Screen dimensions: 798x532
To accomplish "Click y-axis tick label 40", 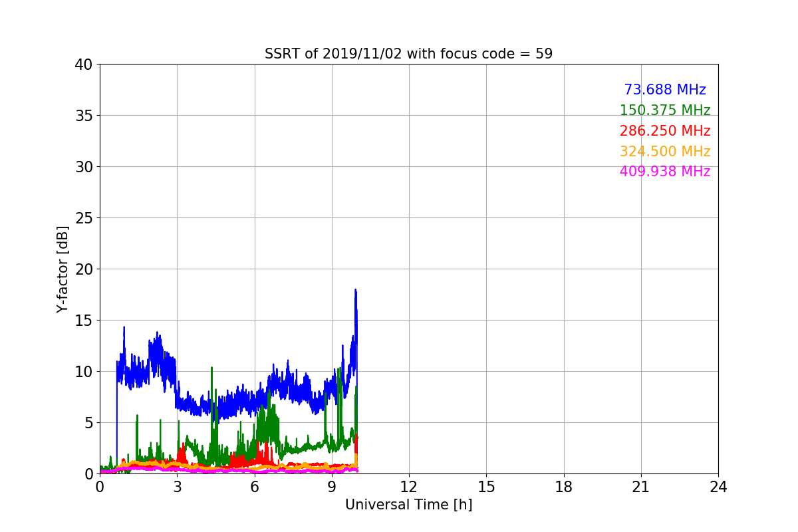I will coord(83,65).
